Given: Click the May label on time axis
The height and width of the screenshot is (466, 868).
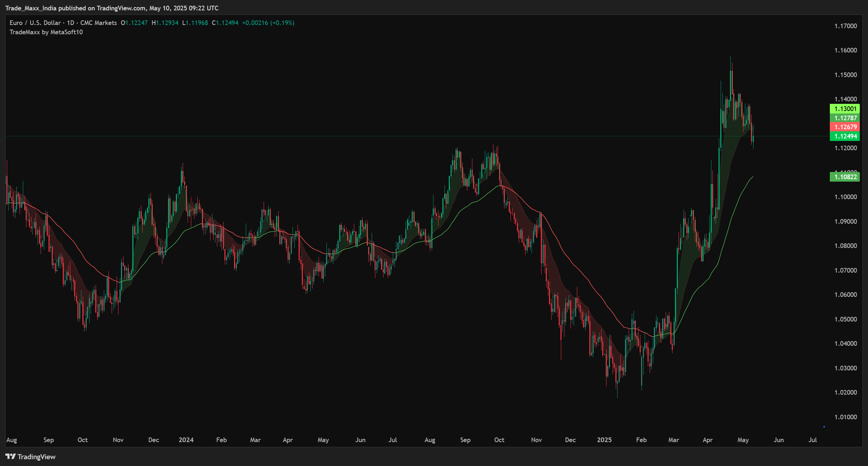Looking at the screenshot, I should click(x=743, y=440).
